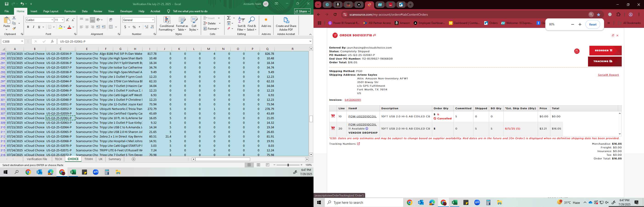This screenshot has width=644, height=207.
Task: Open the Excel File menu
Action: point(7,11)
